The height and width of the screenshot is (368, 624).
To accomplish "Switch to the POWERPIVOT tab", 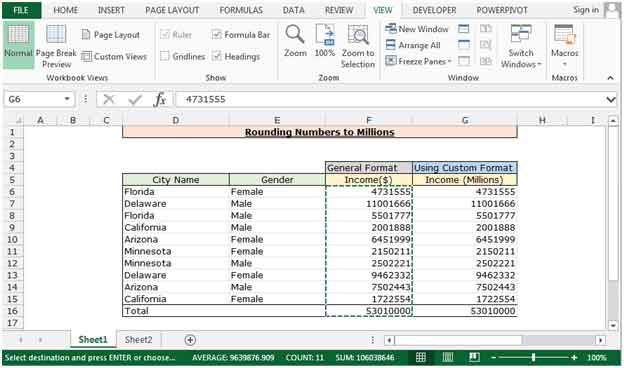I will coord(502,10).
